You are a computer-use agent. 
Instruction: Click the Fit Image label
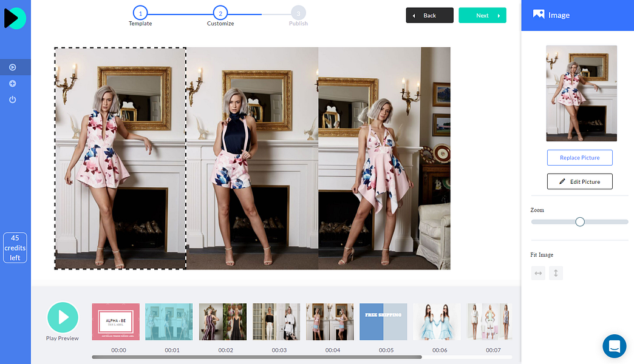pyautogui.click(x=542, y=255)
